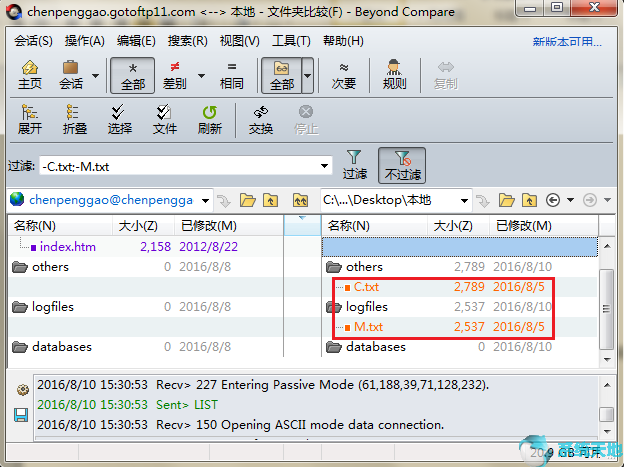Screen dimensions: 624x467
Task: Sort the right pane by 已修改(M) header
Action: pyautogui.click(x=543, y=226)
